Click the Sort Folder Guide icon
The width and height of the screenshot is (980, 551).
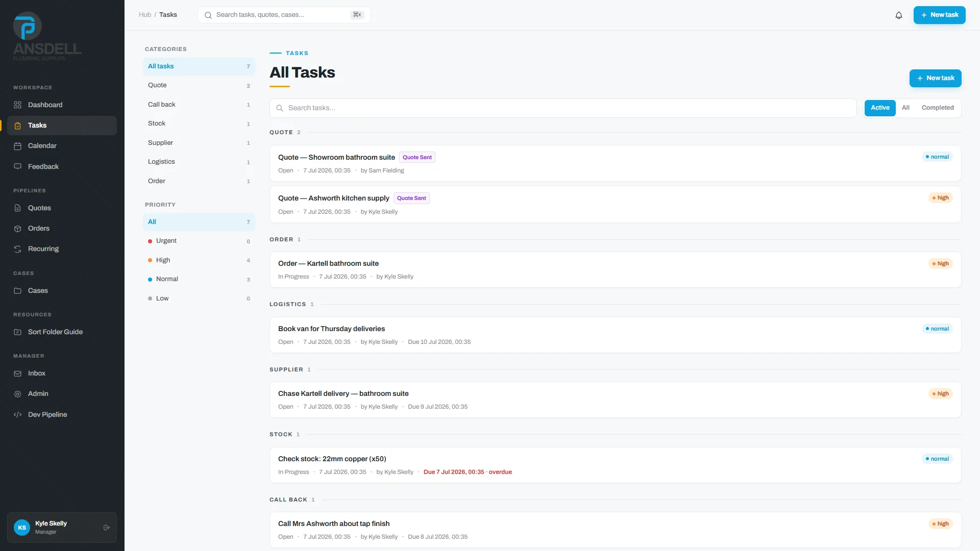[18, 332]
